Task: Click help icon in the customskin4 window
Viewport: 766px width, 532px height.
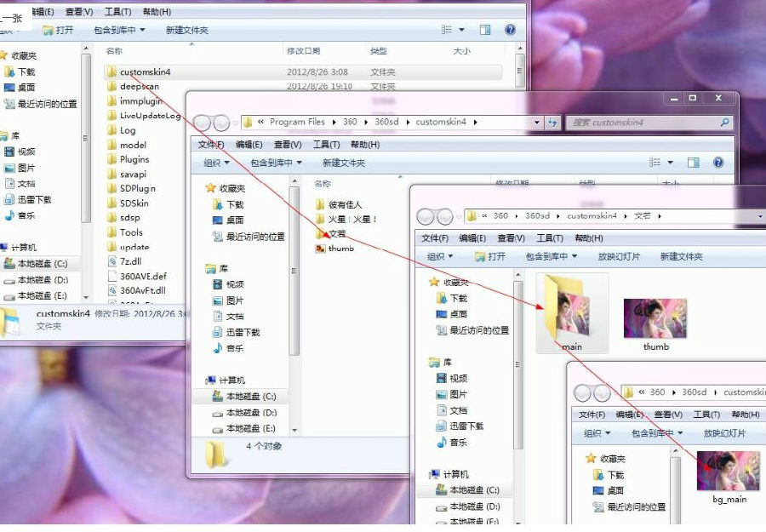Action: [x=718, y=163]
